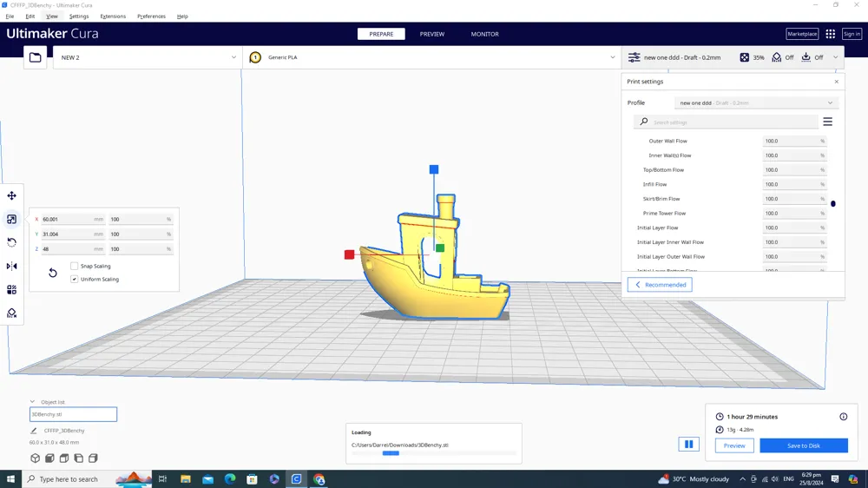
Task: Click the X scale percent field
Action: [141, 220]
